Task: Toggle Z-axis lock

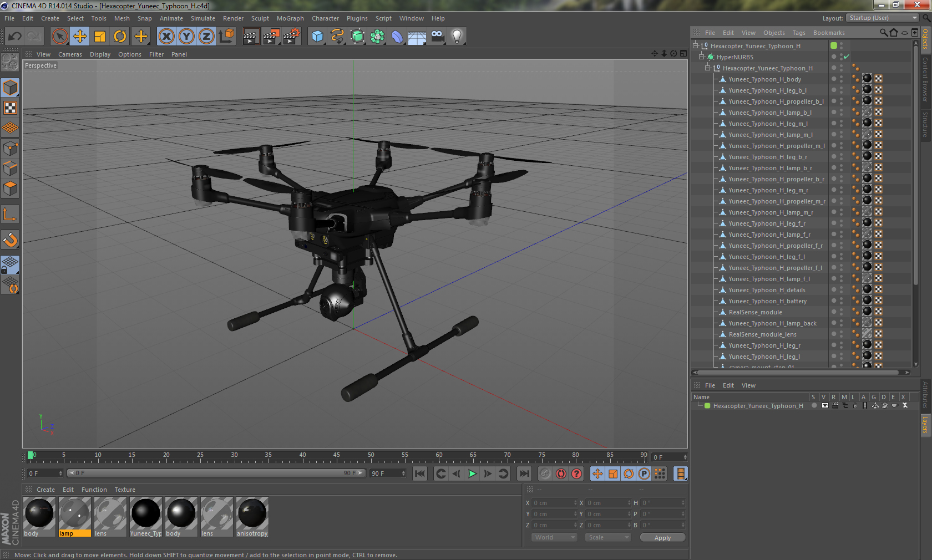Action: pos(206,37)
